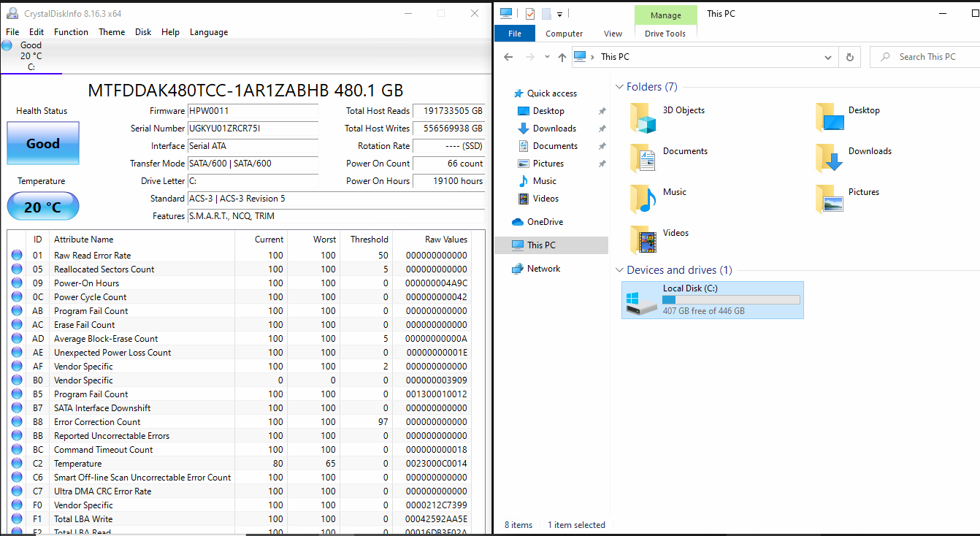The height and width of the screenshot is (536, 980).
Task: Click the status orb for Unexpected Power Loss Count
Action: [17, 353]
